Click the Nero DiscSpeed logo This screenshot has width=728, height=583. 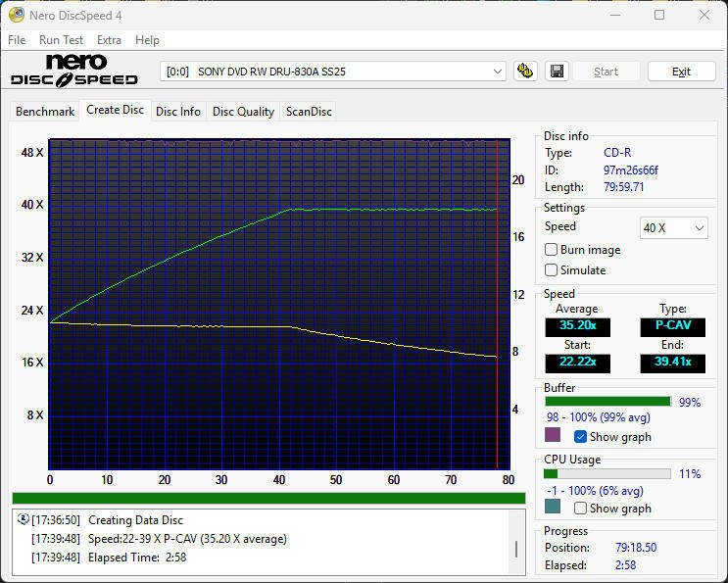click(74, 71)
